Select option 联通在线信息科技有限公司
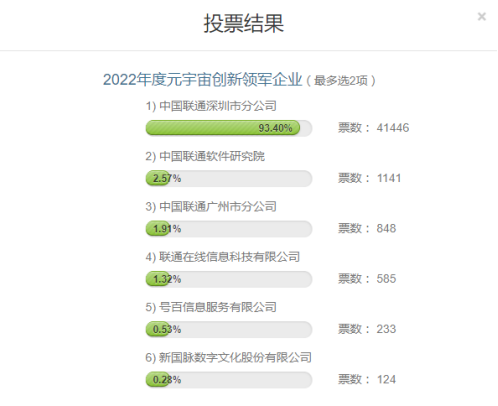This screenshot has width=498, height=406. pos(223,257)
